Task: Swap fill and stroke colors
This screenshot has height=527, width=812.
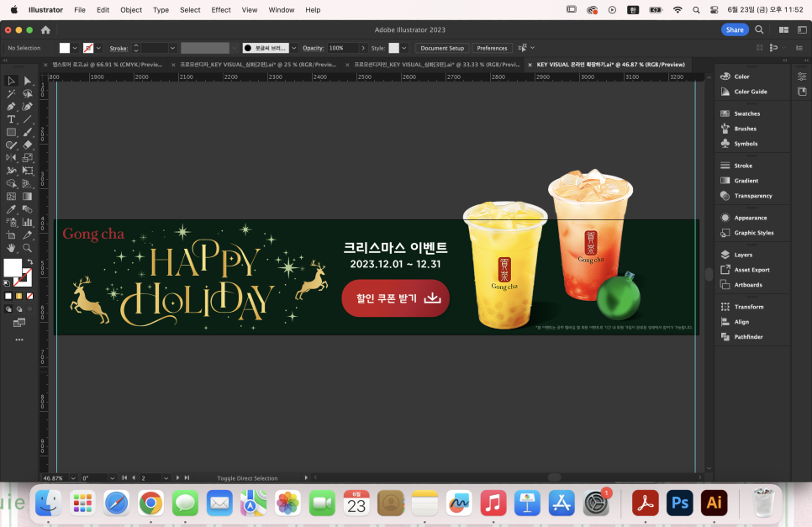Action: pyautogui.click(x=30, y=262)
